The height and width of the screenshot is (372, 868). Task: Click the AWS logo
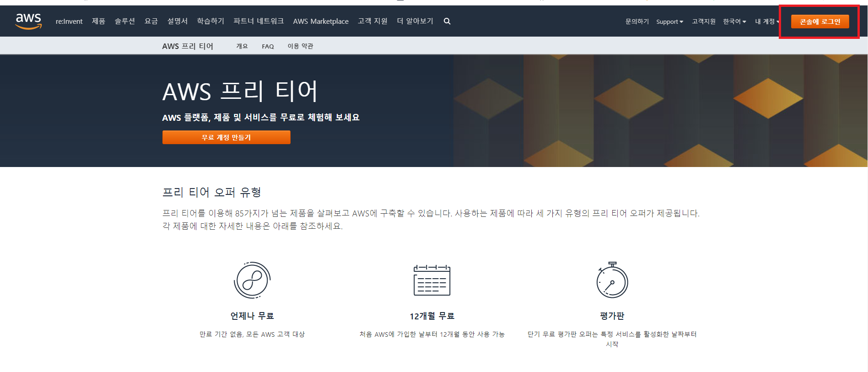click(28, 21)
